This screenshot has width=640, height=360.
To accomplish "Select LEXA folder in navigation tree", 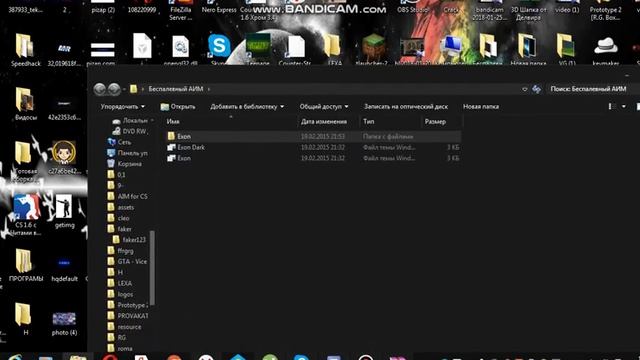I will (120, 283).
